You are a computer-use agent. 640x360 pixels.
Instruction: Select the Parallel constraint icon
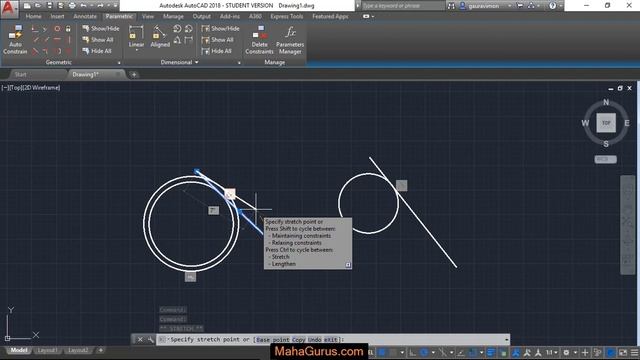pyautogui.click(x=35, y=40)
